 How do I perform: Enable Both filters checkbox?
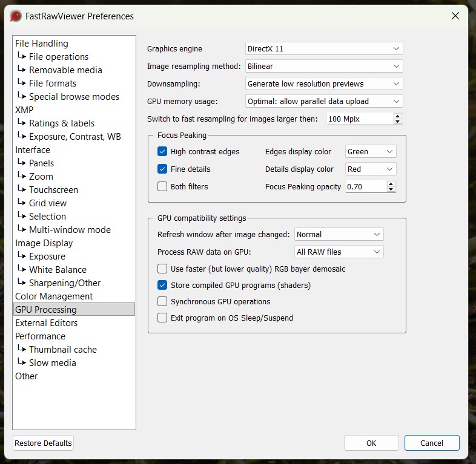[x=162, y=187]
